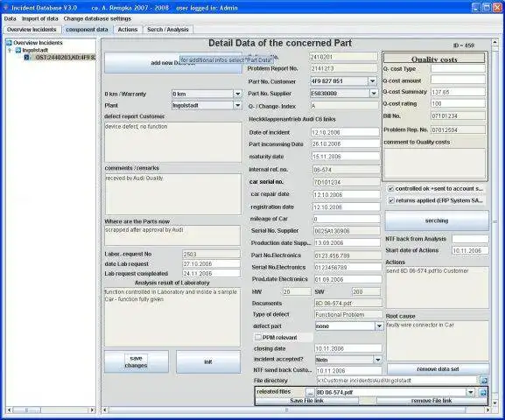Click the Overview Incidents tree root icon
The image size is (505, 420).
(x=9, y=43)
